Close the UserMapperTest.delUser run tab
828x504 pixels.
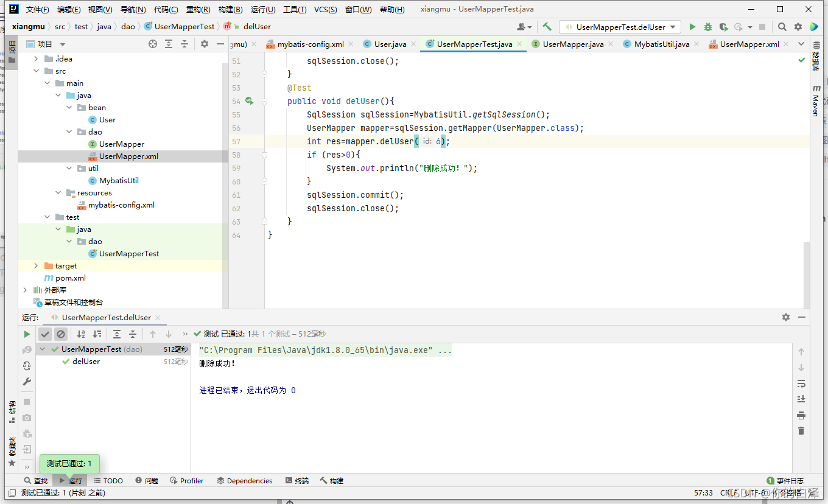(x=158, y=317)
